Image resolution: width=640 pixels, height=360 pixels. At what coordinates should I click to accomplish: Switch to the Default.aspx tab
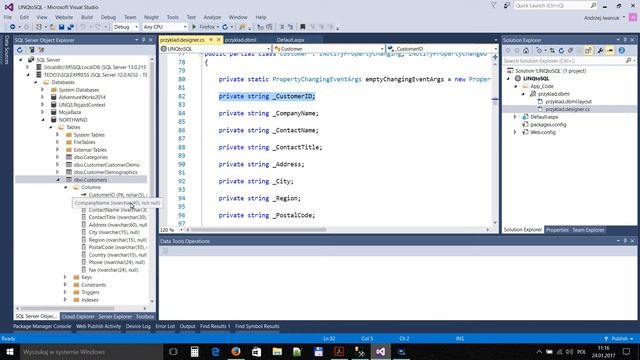[x=290, y=40]
